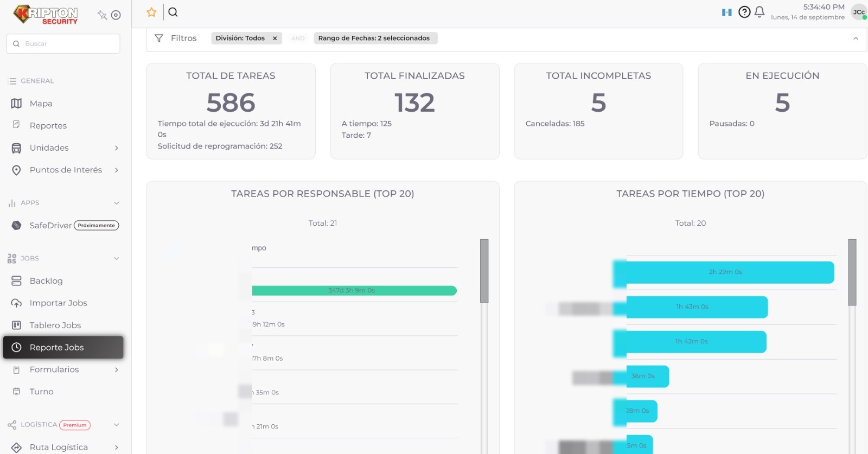The height and width of the screenshot is (454, 868).
Task: Click the Buscar search field
Action: (x=63, y=44)
